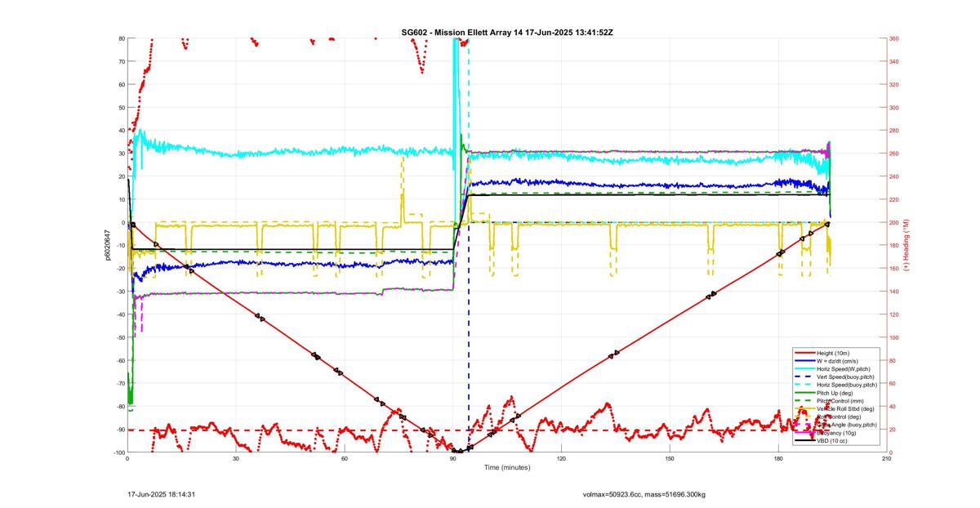Click the left axis tick label '40'
980x508 pixels.
coord(121,131)
